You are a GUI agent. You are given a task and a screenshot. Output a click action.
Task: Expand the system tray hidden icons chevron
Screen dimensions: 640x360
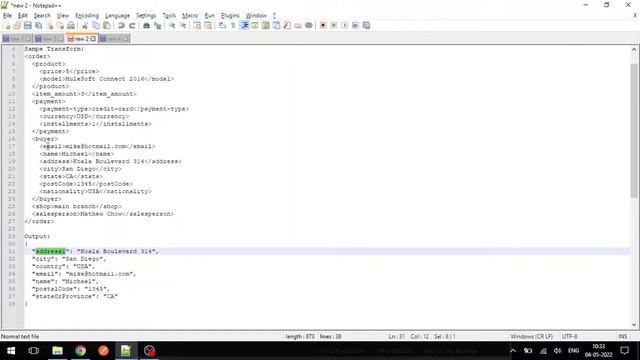click(513, 351)
